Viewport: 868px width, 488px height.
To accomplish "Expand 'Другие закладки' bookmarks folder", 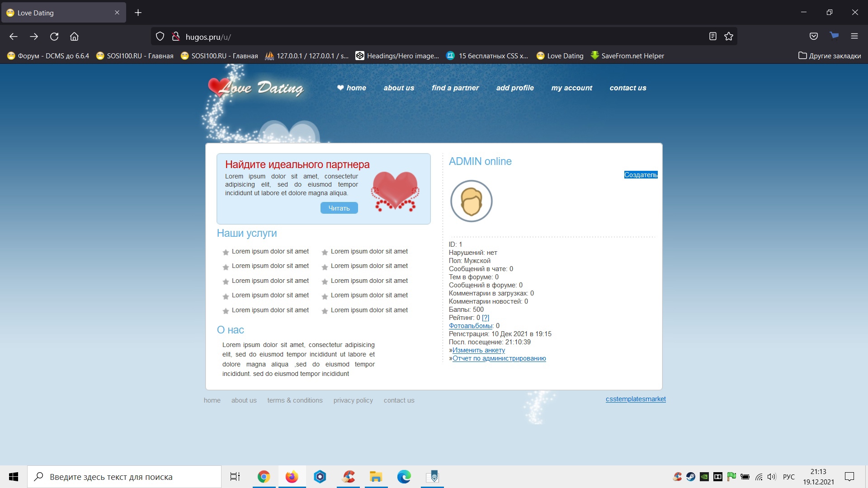I will tap(830, 56).
